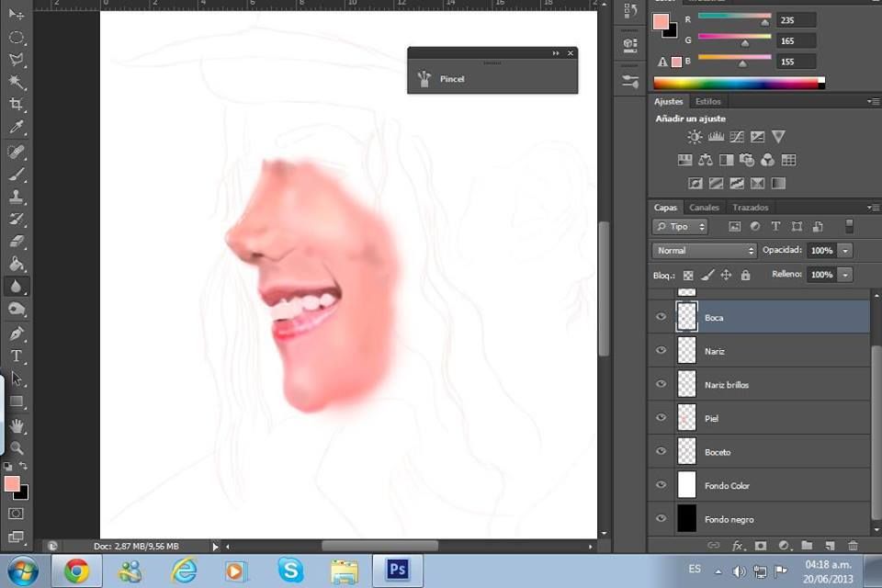The image size is (882, 588).
Task: Select the Zoom tool
Action: (17, 448)
